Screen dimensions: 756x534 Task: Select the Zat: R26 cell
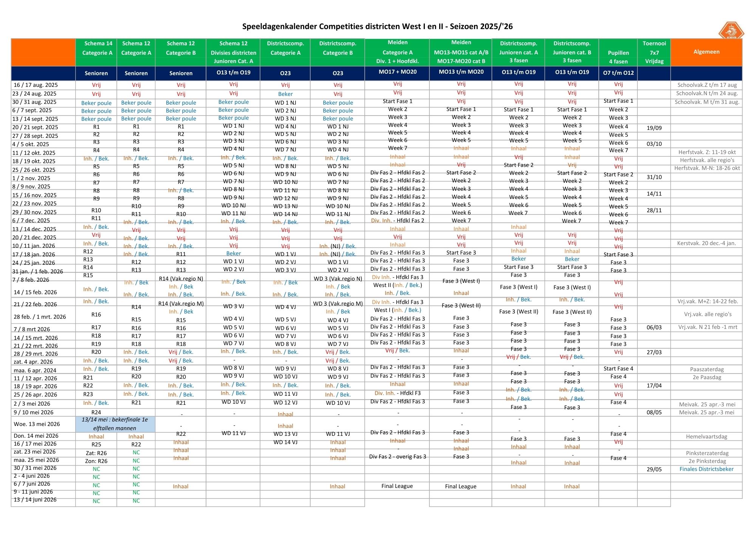pyautogui.click(x=96, y=453)
